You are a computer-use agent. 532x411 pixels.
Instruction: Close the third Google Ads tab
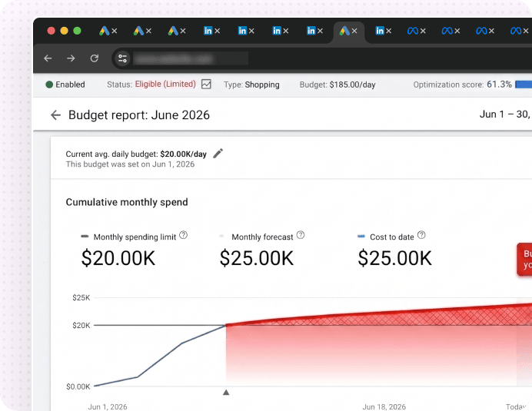(183, 31)
